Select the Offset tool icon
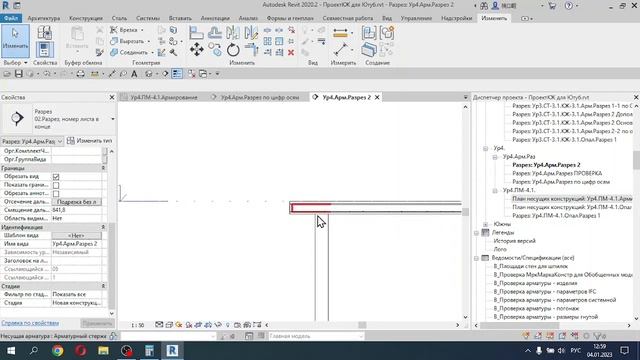Screen dimensions: 640x360 [215, 32]
